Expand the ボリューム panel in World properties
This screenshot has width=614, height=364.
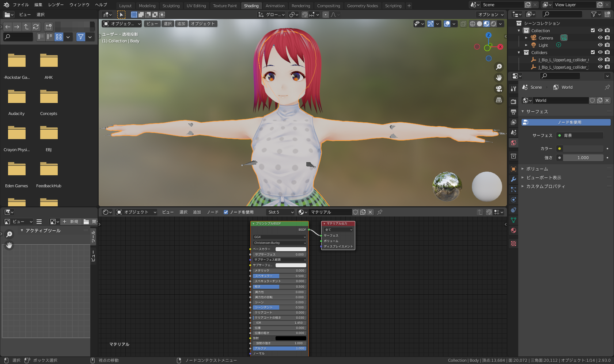tap(537, 169)
